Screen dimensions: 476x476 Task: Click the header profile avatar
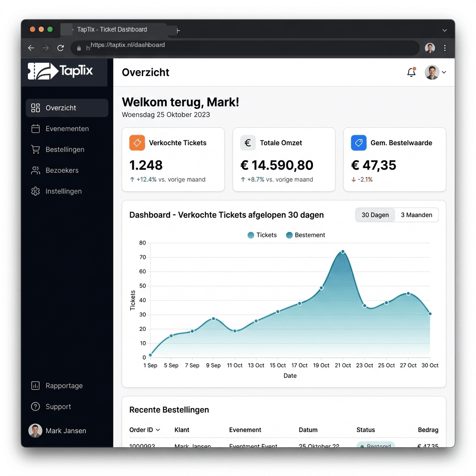(432, 72)
